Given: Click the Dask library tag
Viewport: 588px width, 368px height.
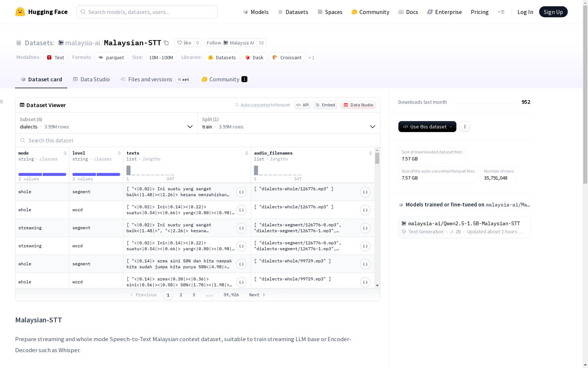Looking at the screenshot, I should pyautogui.click(x=254, y=57).
